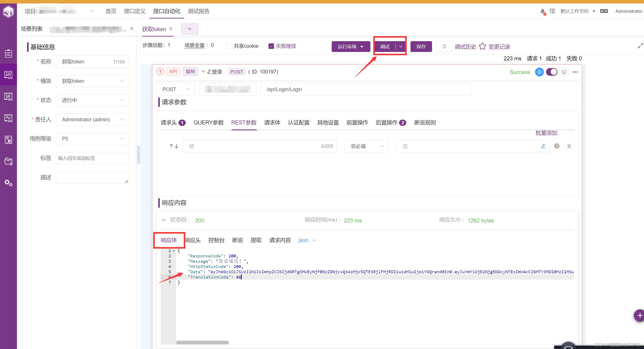This screenshot has height=349, width=644.
Task: Copy the step with duplicate icon
Action: pyautogui.click(x=564, y=72)
